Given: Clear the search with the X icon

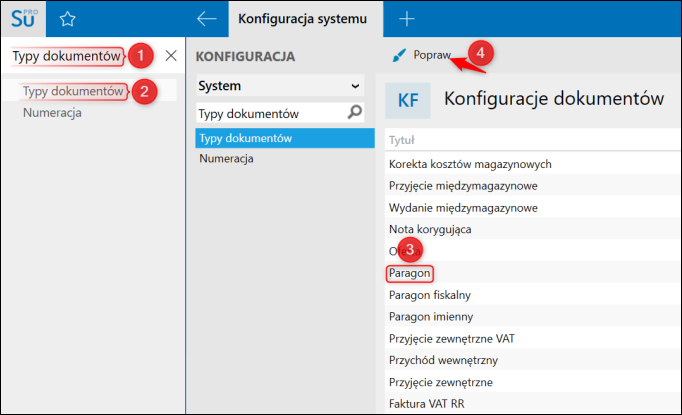Looking at the screenshot, I should tap(171, 55).
